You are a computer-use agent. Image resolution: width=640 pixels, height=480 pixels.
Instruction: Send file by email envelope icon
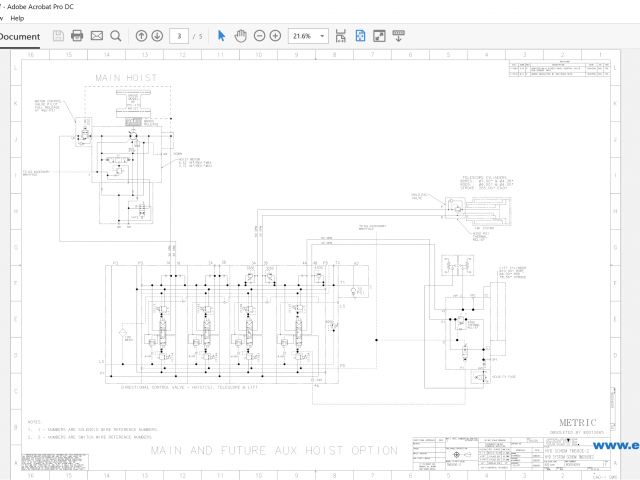pos(97,36)
